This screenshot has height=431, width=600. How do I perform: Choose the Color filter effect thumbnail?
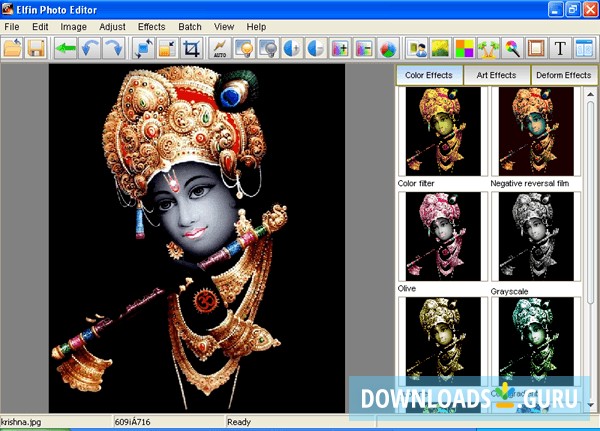tap(442, 131)
